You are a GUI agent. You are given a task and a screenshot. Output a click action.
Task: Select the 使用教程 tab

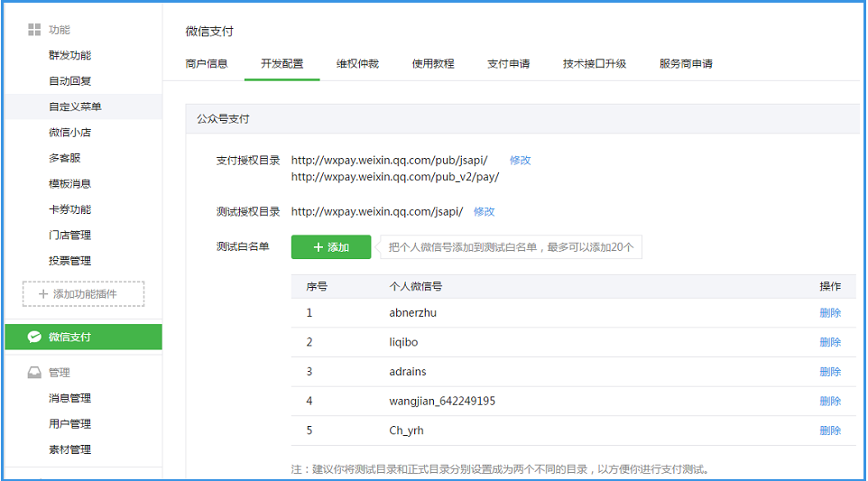[x=433, y=64]
